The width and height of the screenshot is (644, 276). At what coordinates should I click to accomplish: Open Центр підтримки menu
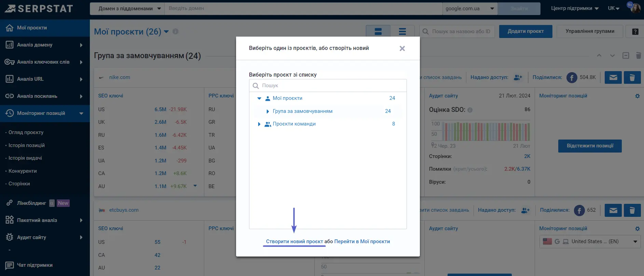(x=575, y=8)
